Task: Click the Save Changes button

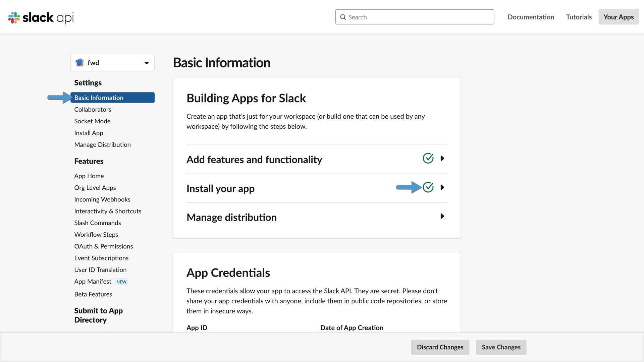Action: 501,347
